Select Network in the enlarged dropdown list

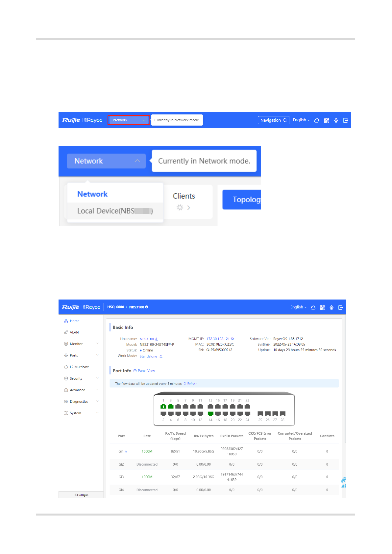tap(92, 194)
